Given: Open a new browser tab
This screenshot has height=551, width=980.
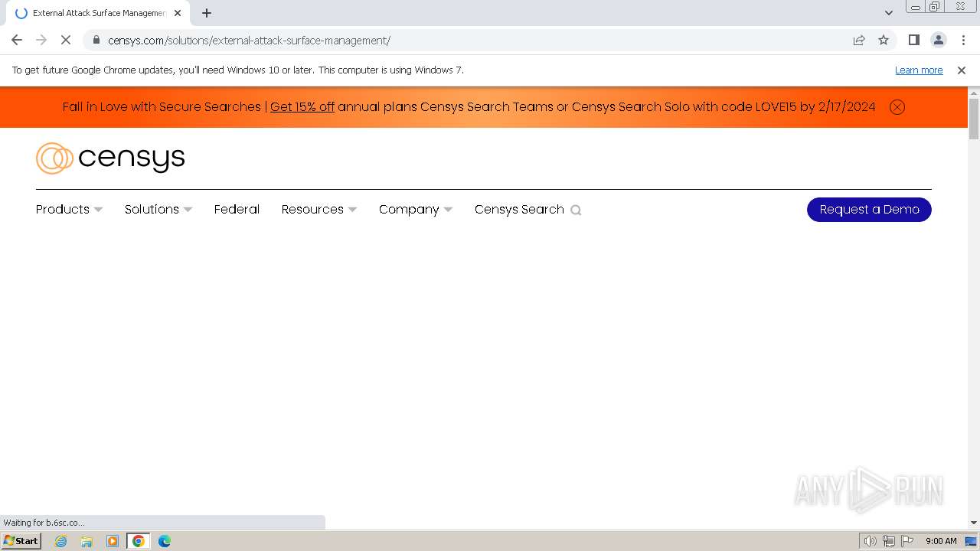Looking at the screenshot, I should click(207, 13).
